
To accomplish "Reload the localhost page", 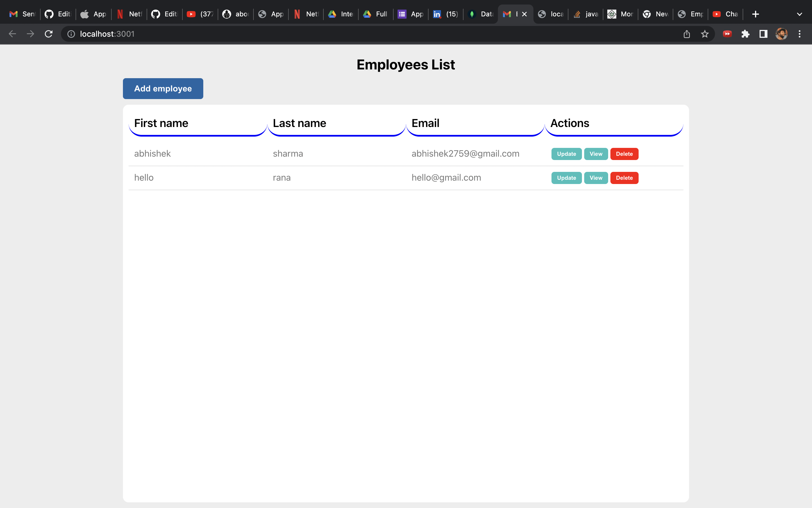I will click(x=49, y=34).
